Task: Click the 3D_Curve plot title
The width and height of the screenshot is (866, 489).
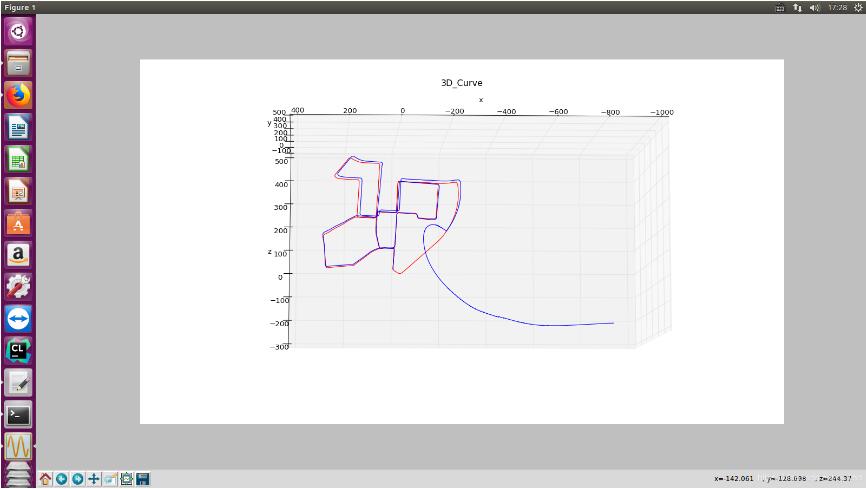Action: [461, 83]
